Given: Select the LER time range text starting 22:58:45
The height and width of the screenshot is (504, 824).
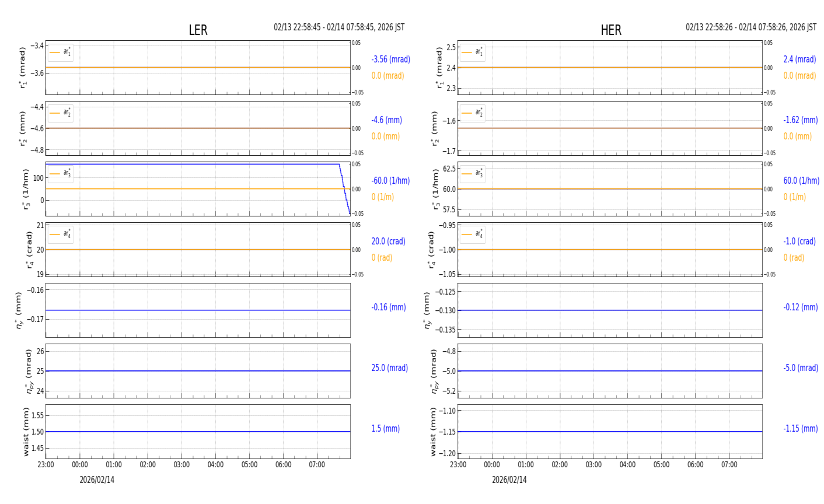Looking at the screenshot, I should tap(339, 27).
